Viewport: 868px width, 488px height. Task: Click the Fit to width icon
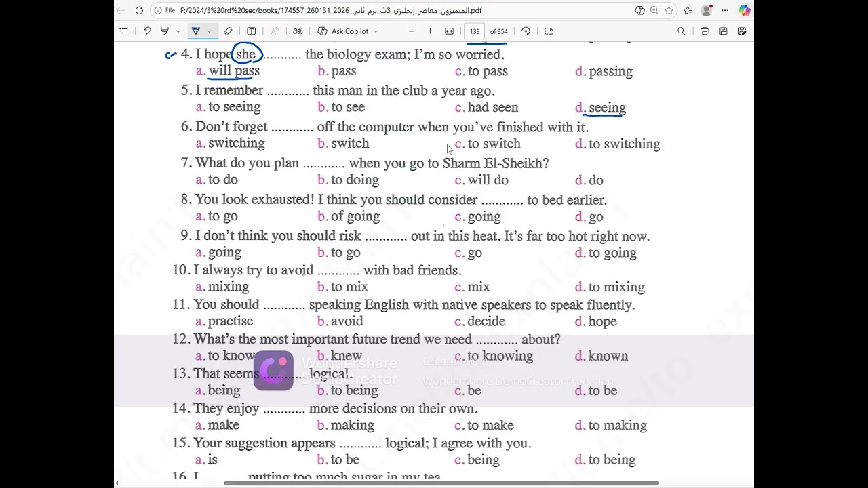tap(449, 31)
